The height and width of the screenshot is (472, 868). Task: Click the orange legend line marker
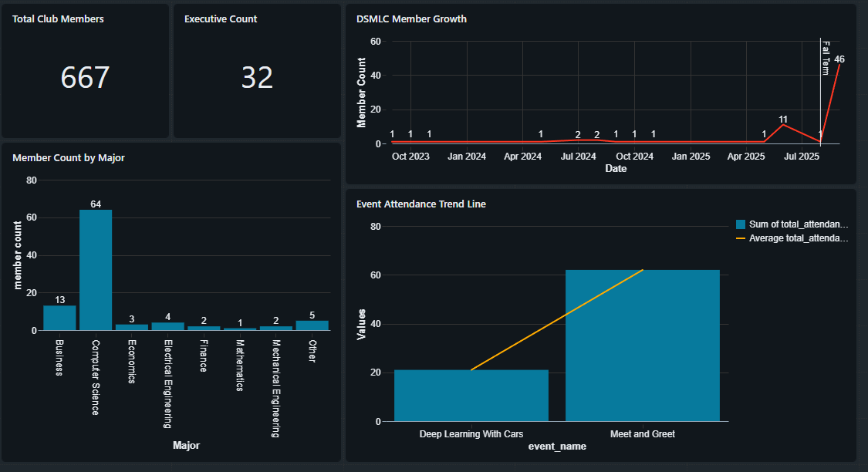tap(741, 238)
